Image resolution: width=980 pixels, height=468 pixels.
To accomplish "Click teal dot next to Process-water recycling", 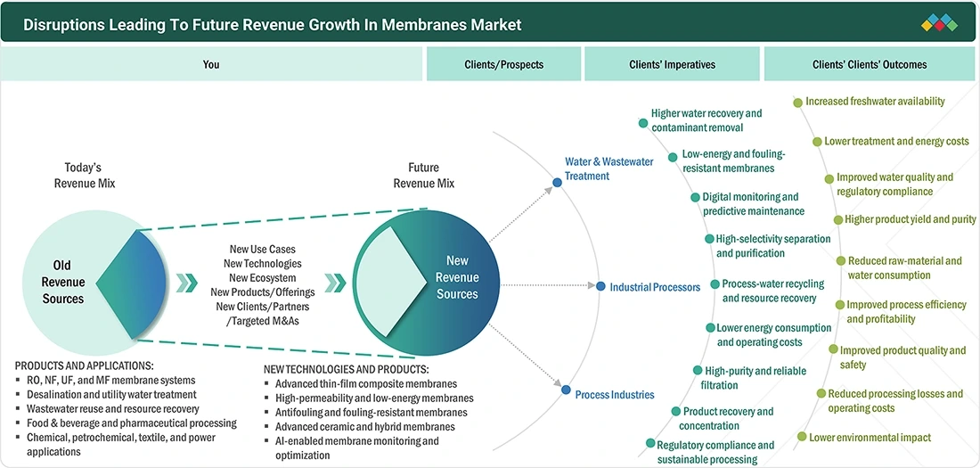I will click(x=715, y=284).
